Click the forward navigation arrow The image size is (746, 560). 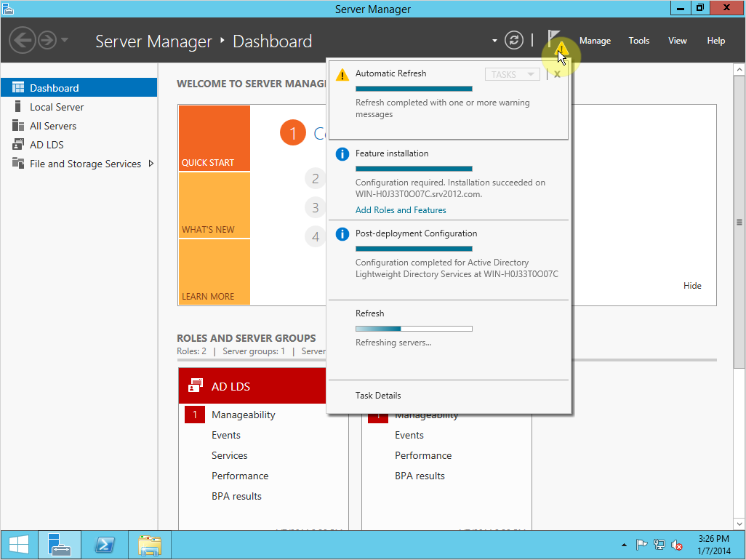[47, 40]
